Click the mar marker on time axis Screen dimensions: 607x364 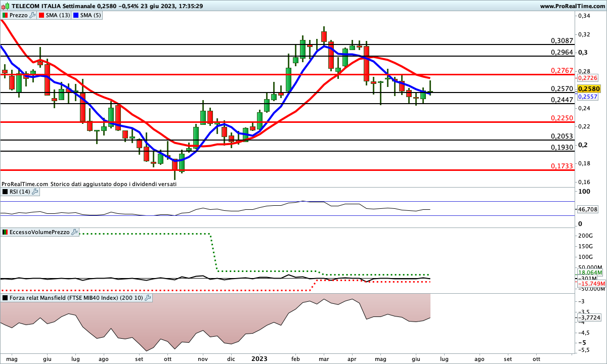pos(324,359)
